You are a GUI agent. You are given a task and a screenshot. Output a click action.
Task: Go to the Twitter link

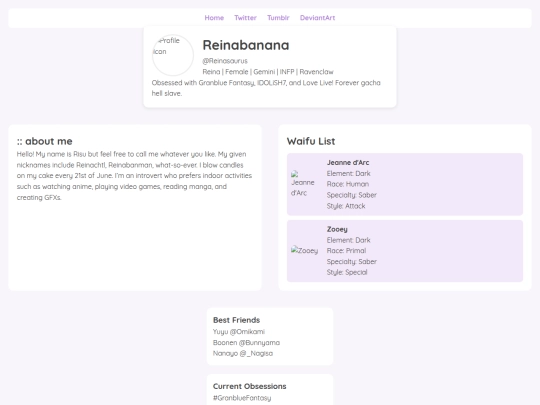pos(245,18)
